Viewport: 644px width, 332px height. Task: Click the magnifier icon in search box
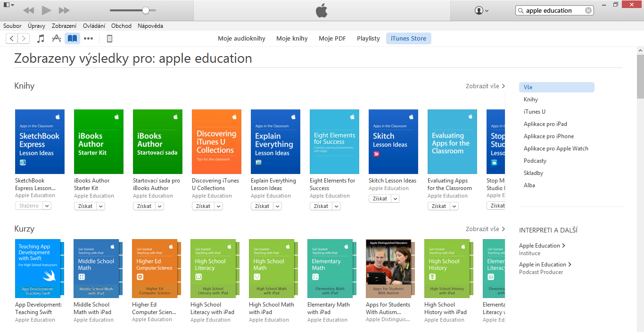pyautogui.click(x=520, y=10)
